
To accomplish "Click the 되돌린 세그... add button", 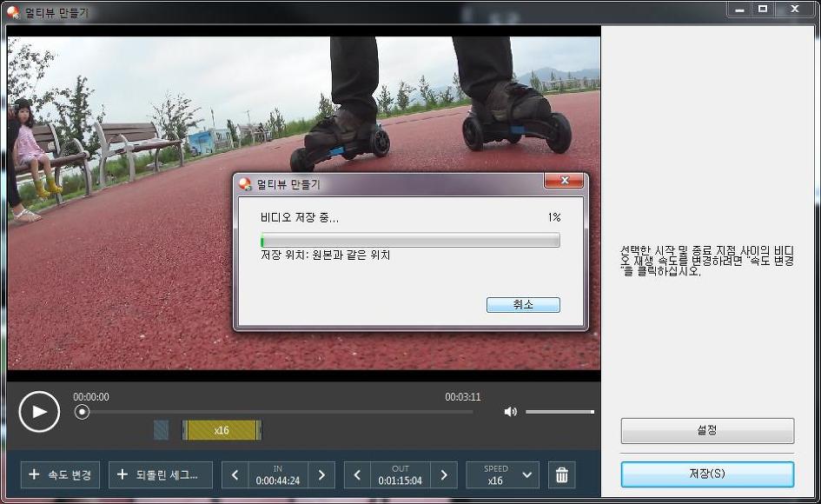I will pyautogui.click(x=160, y=475).
